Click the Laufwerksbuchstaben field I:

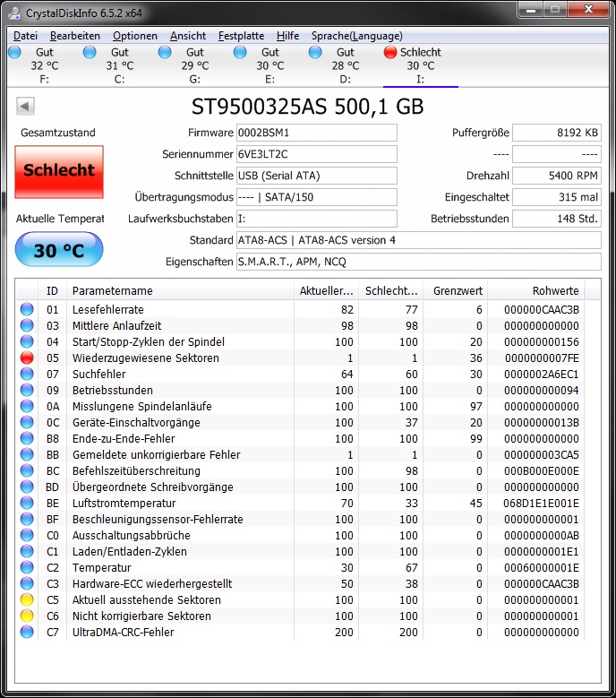(x=317, y=219)
